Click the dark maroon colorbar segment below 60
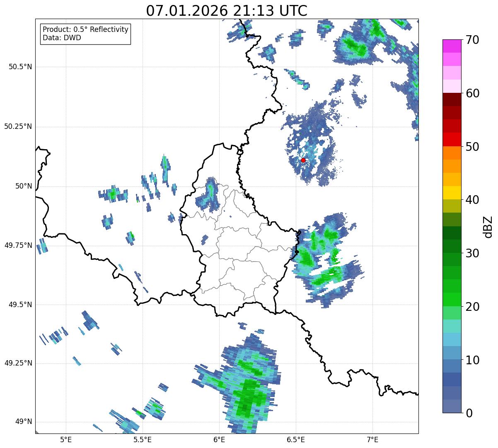The height and width of the screenshot is (448, 498). tap(452, 99)
